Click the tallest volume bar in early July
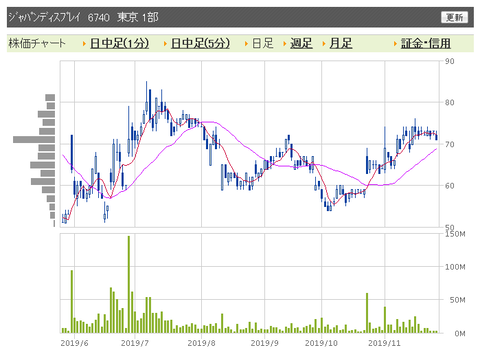This screenshot has width=480, height=361. 129,284
